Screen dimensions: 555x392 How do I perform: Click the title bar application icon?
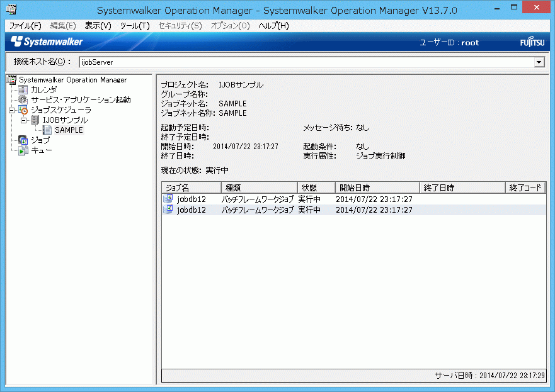pos(11,9)
